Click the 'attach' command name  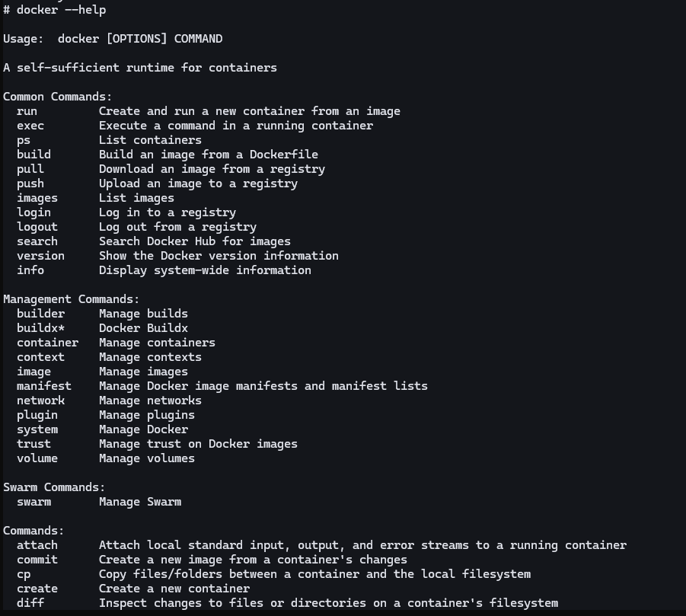[37, 545]
